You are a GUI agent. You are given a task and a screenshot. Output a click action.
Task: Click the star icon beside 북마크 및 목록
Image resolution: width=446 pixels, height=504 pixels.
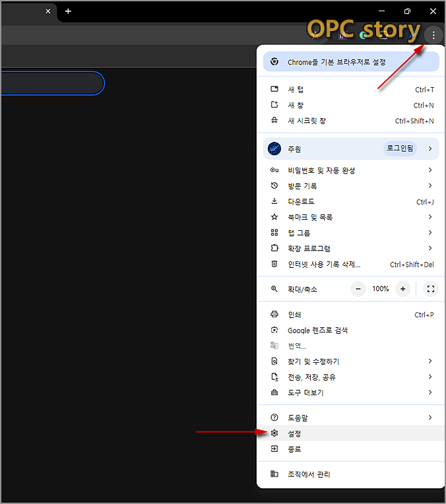click(274, 217)
